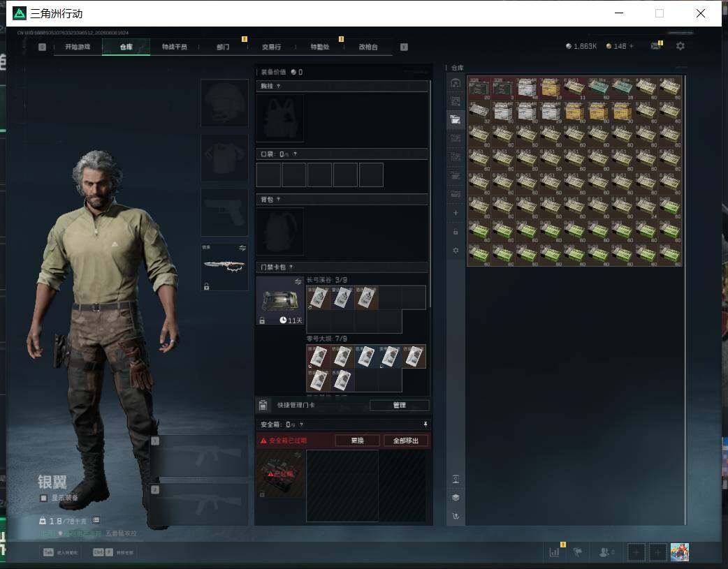Click the 管理 keycard management button
The width and height of the screenshot is (728, 569).
tap(400, 405)
